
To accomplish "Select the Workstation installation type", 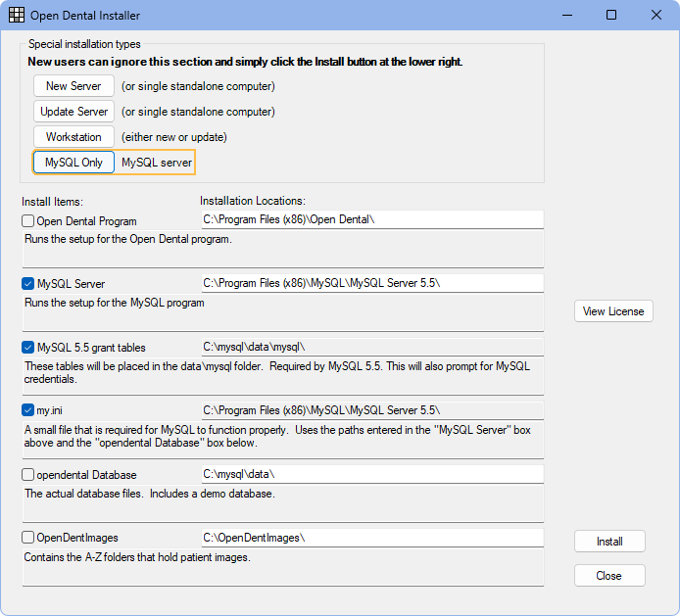I will pyautogui.click(x=73, y=137).
